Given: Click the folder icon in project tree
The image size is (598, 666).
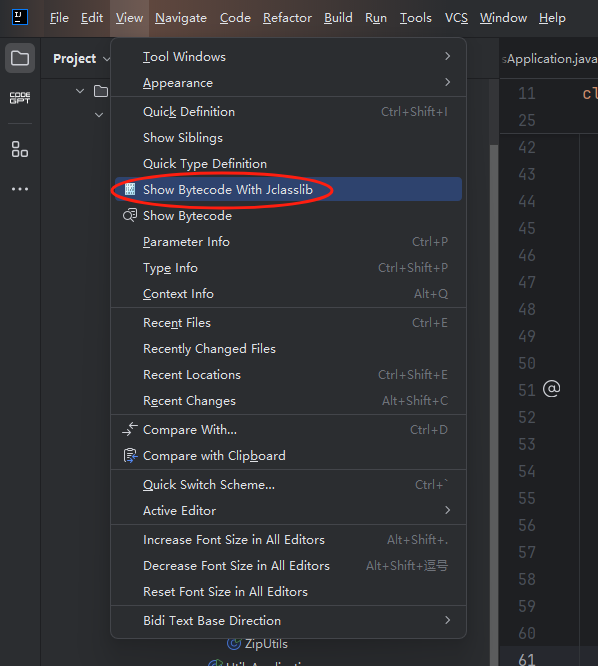Looking at the screenshot, I should pos(101,91).
